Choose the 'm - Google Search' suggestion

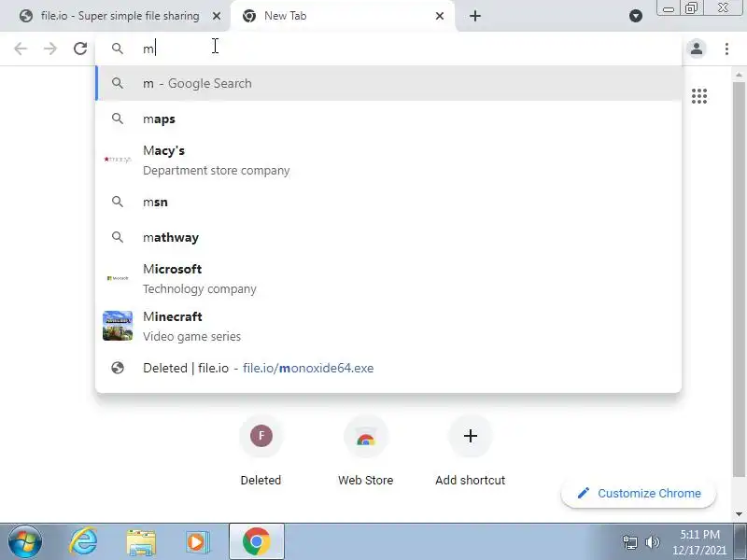(388, 83)
